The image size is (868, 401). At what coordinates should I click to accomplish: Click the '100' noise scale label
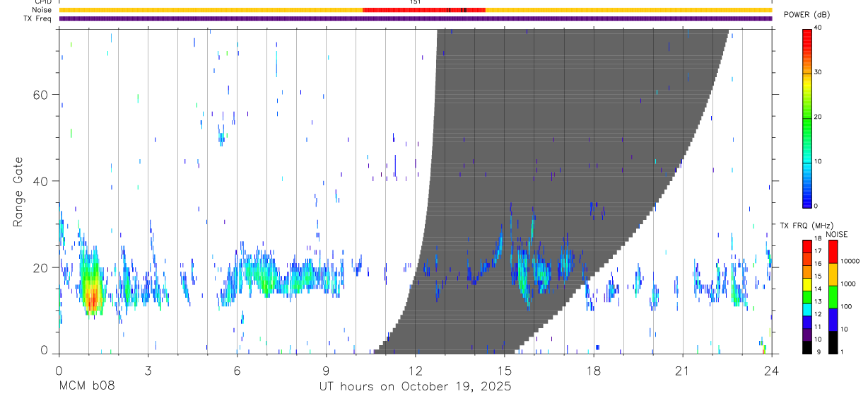coord(845,306)
